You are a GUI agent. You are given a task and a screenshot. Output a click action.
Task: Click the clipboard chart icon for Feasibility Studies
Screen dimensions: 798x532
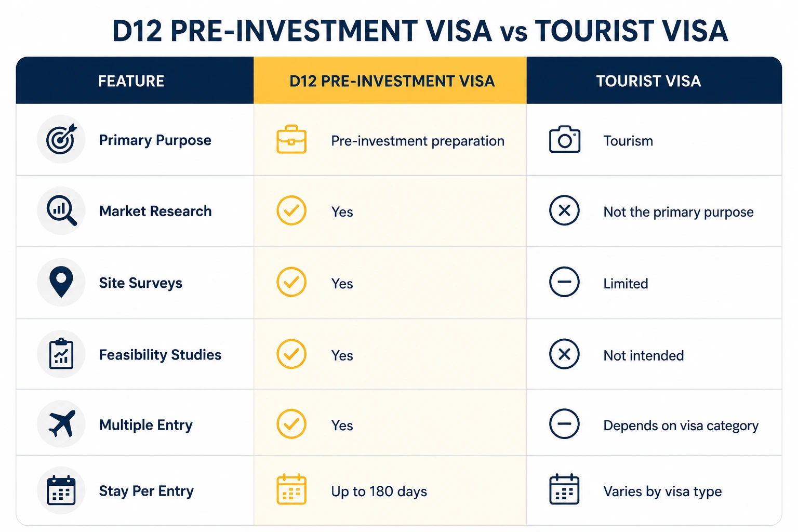click(x=61, y=354)
